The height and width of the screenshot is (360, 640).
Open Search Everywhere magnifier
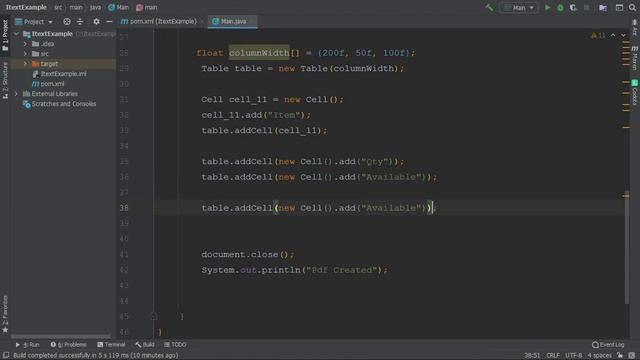[632, 7]
